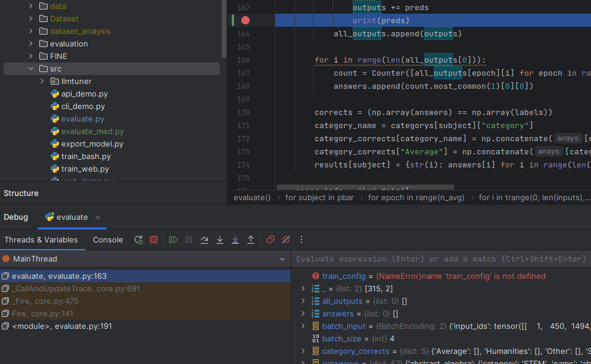Expand the all_outputs variable
This screenshot has width=591, height=364.
point(303,301)
